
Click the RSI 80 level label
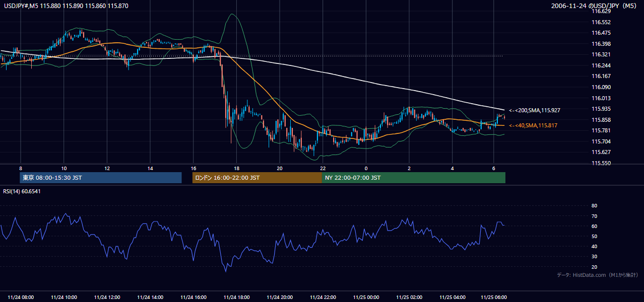click(594, 206)
